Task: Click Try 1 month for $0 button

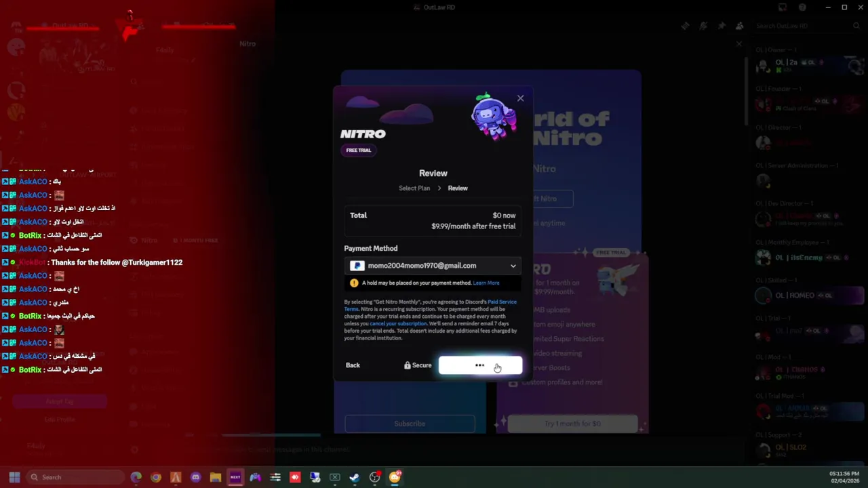Action: coord(572,424)
